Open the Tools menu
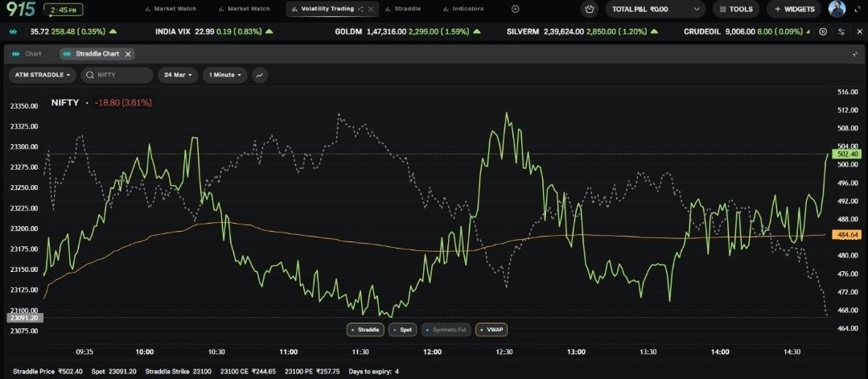868x379 pixels. 736,9
